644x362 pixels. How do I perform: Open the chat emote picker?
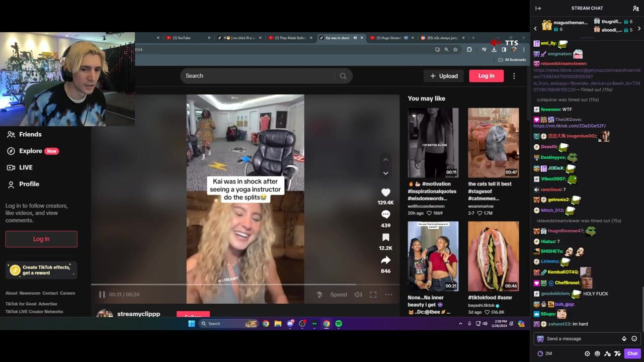click(x=634, y=339)
